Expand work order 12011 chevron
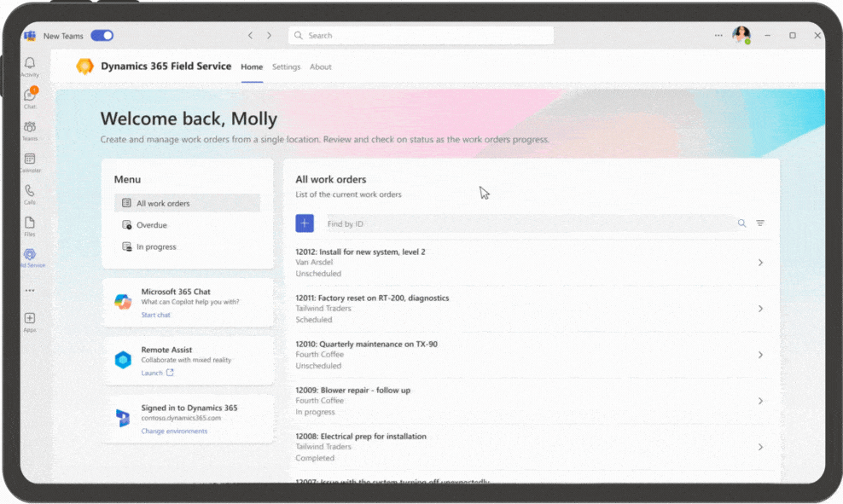The width and height of the screenshot is (843, 504). (x=760, y=309)
